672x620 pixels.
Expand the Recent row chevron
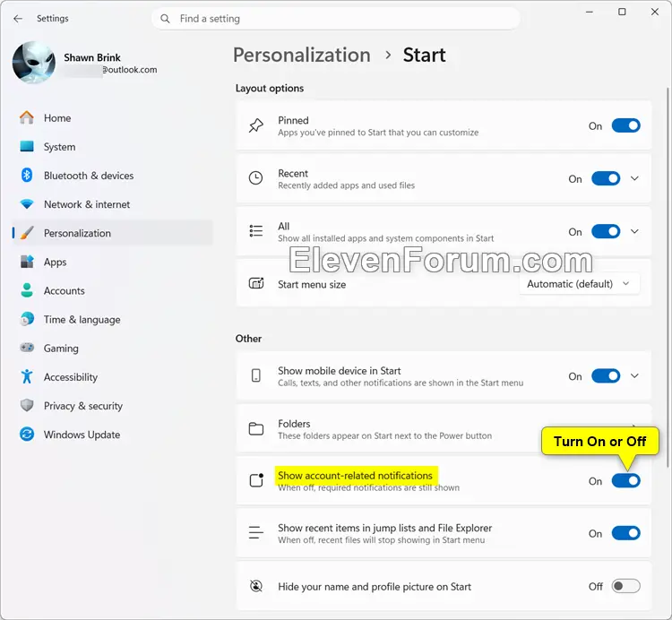click(634, 178)
